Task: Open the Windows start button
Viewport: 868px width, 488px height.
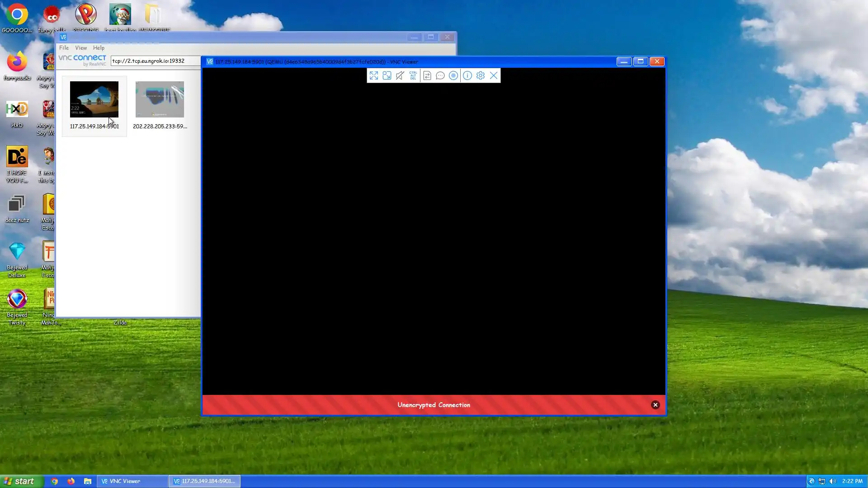Action: pos(21,481)
